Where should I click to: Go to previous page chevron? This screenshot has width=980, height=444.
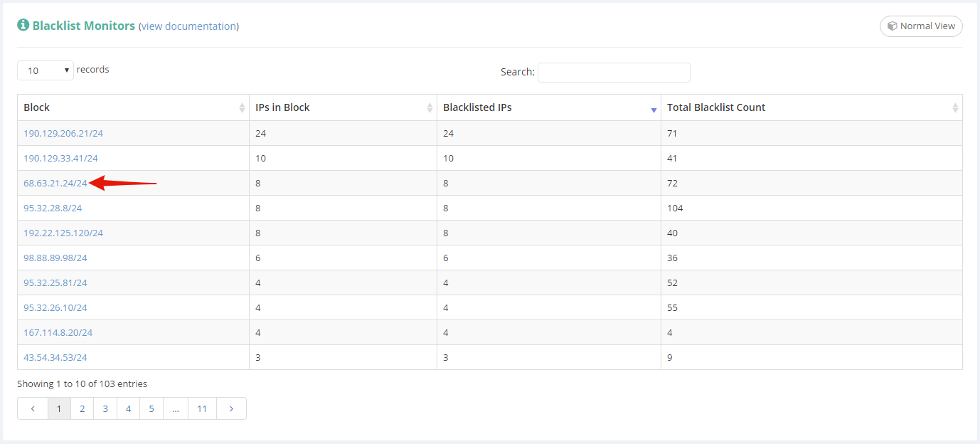click(x=33, y=408)
